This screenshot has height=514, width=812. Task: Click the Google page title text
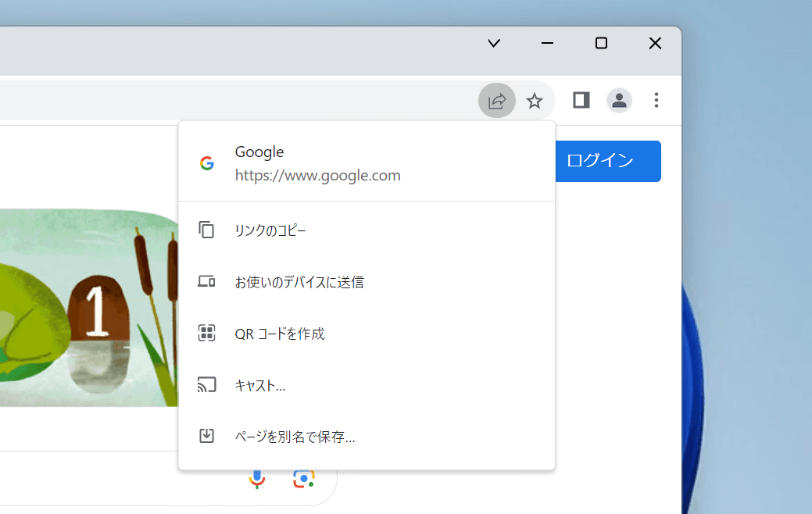click(x=259, y=152)
